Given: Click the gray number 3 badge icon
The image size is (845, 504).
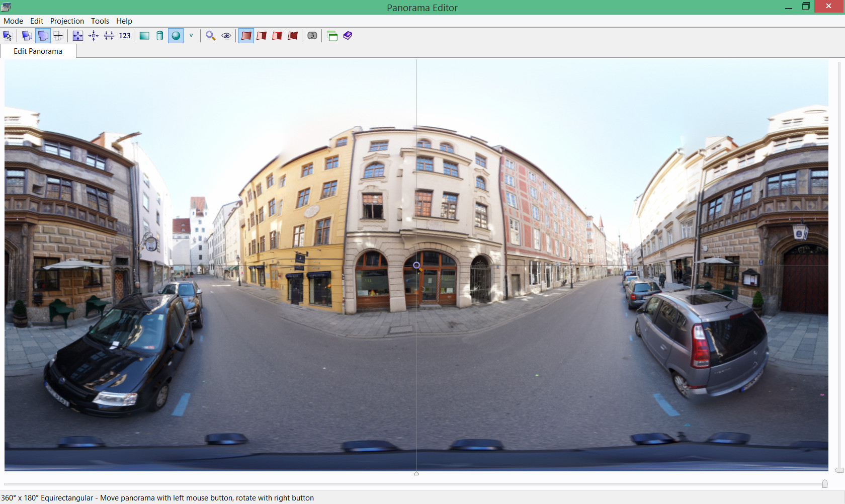Looking at the screenshot, I should pos(312,36).
